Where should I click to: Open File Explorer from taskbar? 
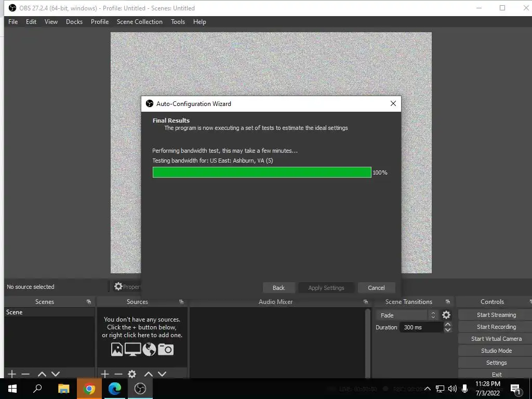[63, 389]
